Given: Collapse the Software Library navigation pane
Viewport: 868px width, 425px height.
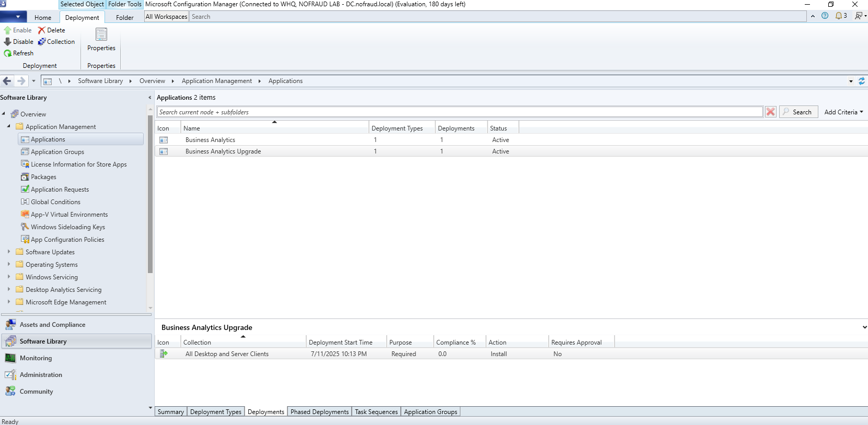Looking at the screenshot, I should pyautogui.click(x=149, y=98).
